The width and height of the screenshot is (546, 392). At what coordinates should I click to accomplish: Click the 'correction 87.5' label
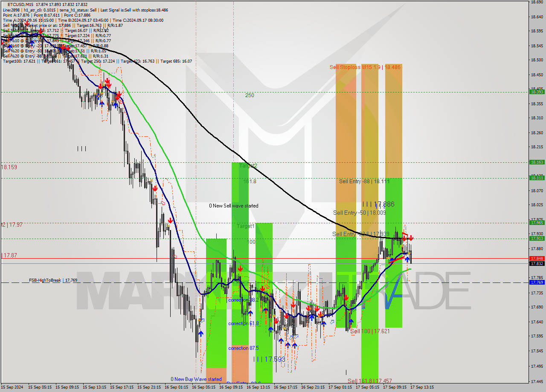click(244, 348)
